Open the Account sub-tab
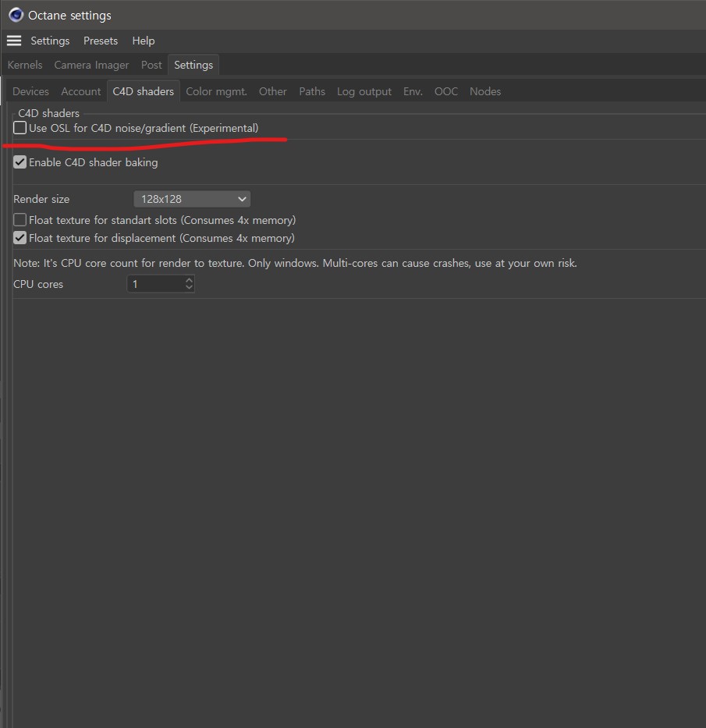Image resolution: width=706 pixels, height=728 pixels. [81, 91]
